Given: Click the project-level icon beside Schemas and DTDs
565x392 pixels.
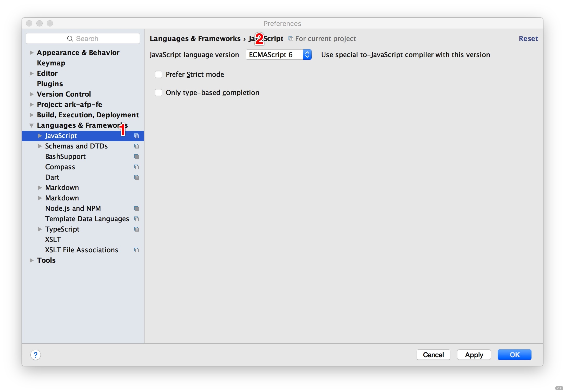Looking at the screenshot, I should point(136,146).
